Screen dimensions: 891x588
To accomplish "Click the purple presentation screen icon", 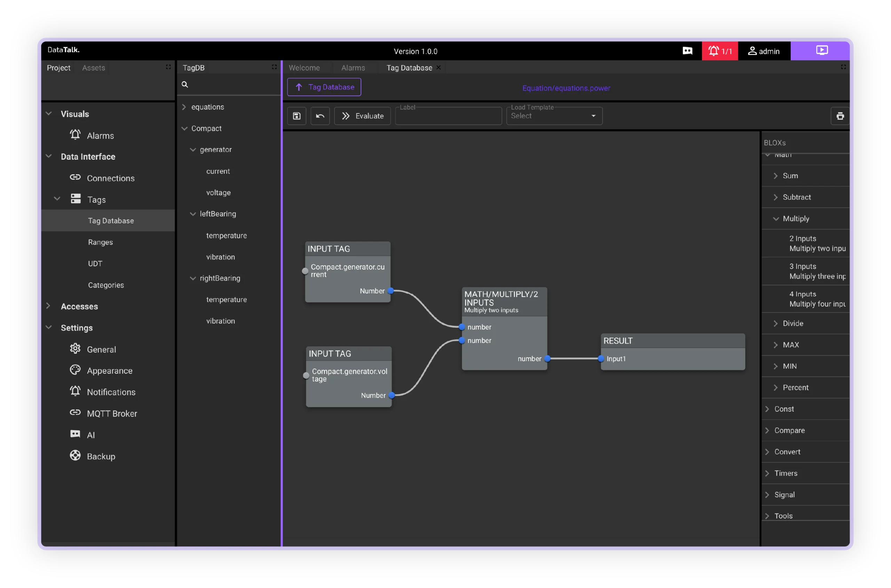I will [x=822, y=50].
